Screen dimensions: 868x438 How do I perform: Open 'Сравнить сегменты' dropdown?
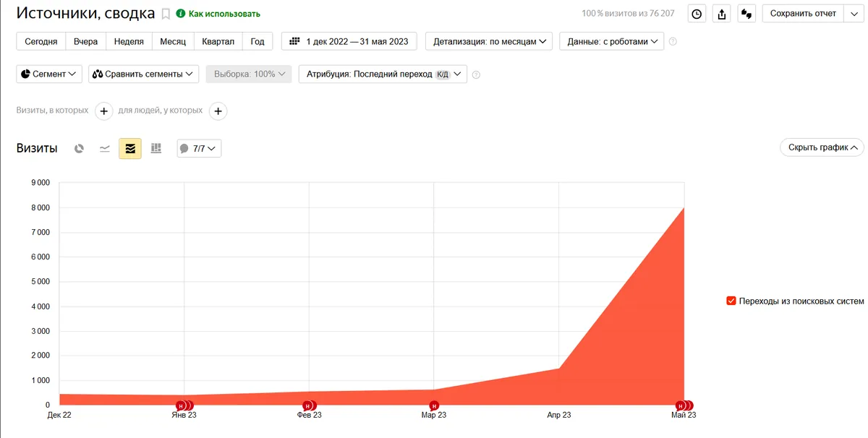(143, 74)
